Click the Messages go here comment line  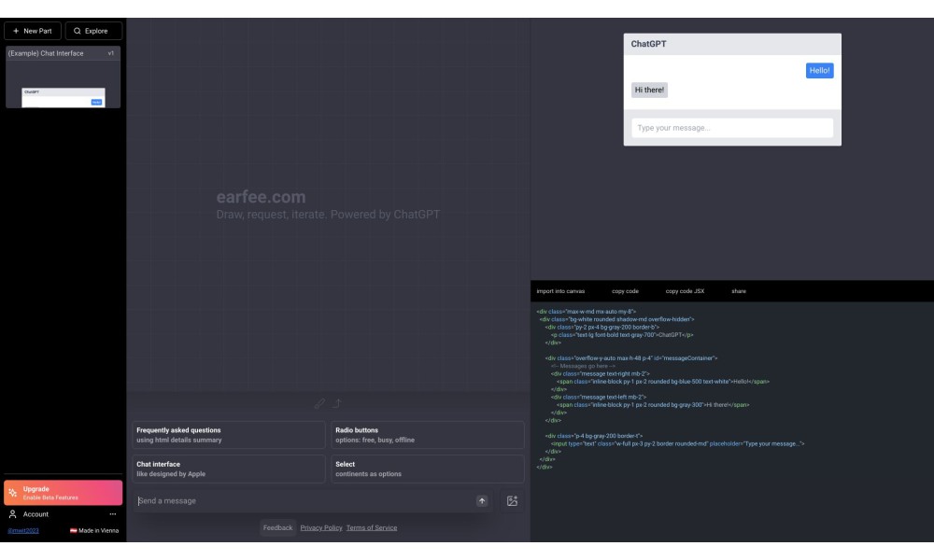click(583, 366)
